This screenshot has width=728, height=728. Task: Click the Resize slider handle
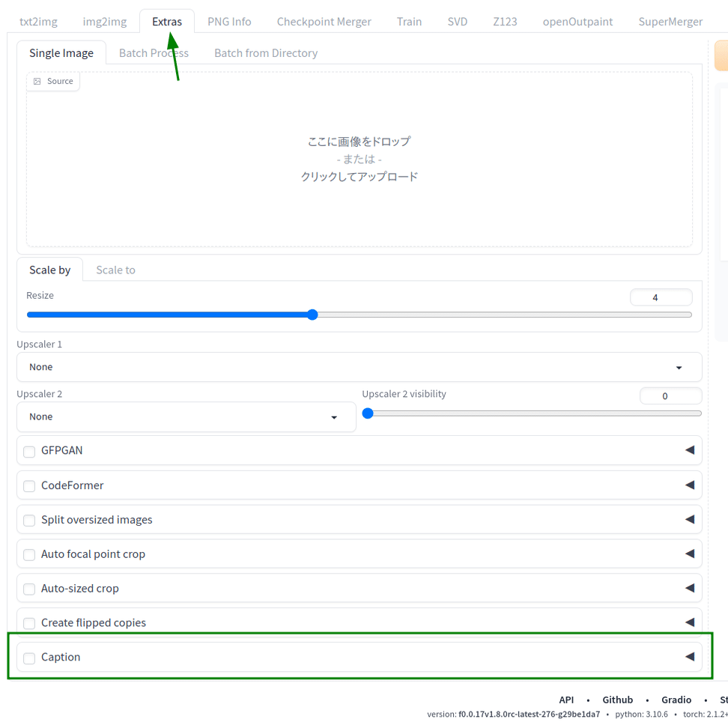coord(312,315)
